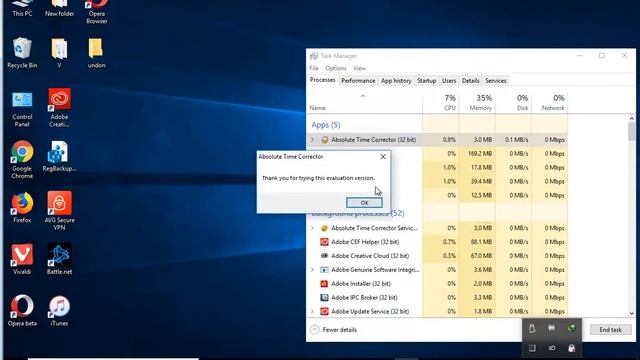Click the green tray icon in overflow popup
Viewport: 640px width, 360px height.
click(x=571, y=328)
